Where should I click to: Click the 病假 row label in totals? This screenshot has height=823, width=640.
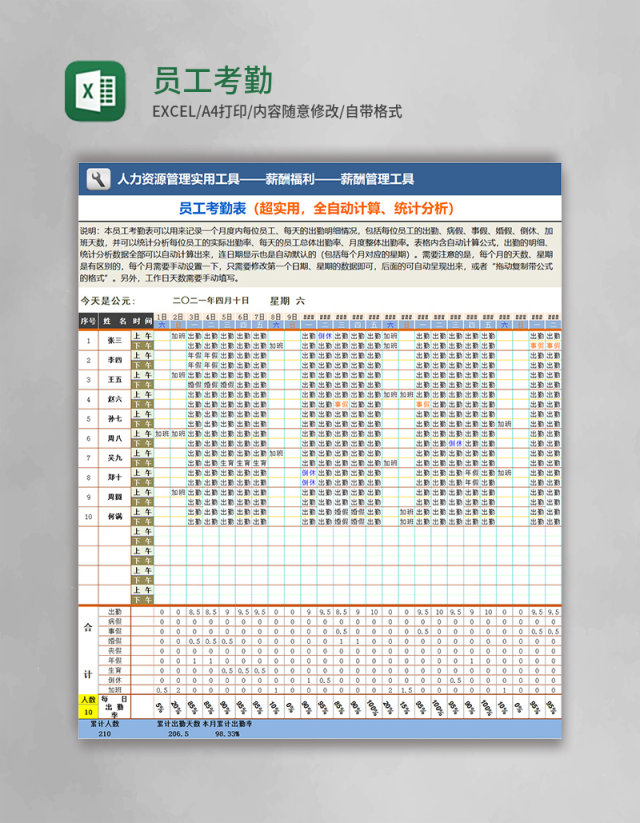(x=114, y=621)
